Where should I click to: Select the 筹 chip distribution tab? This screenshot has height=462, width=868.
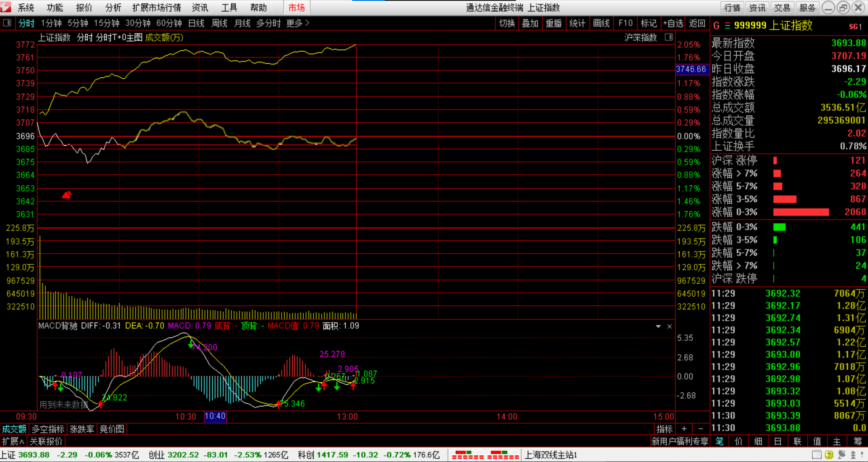[858, 441]
